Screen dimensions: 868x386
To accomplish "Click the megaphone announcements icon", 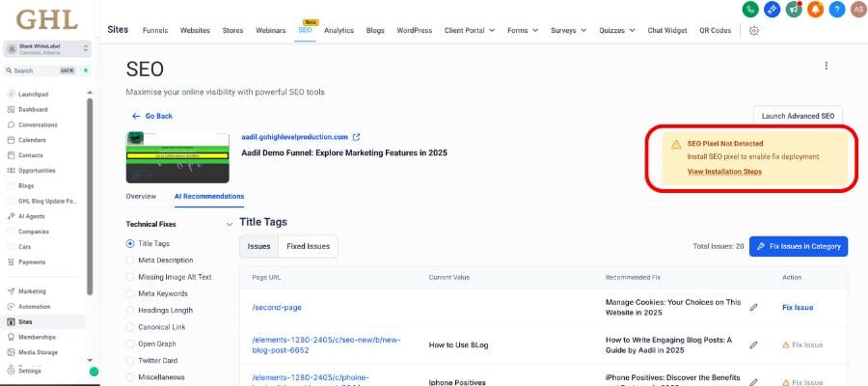I will tap(794, 9).
